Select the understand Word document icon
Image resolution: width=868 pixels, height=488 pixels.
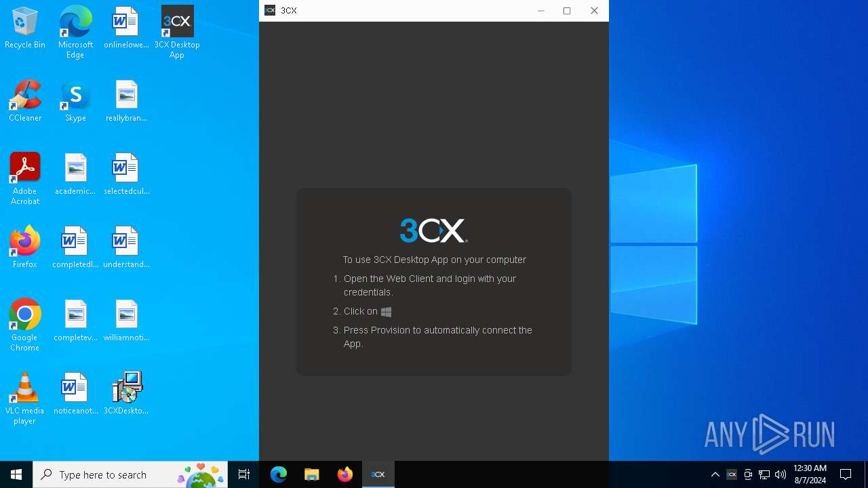click(x=126, y=247)
